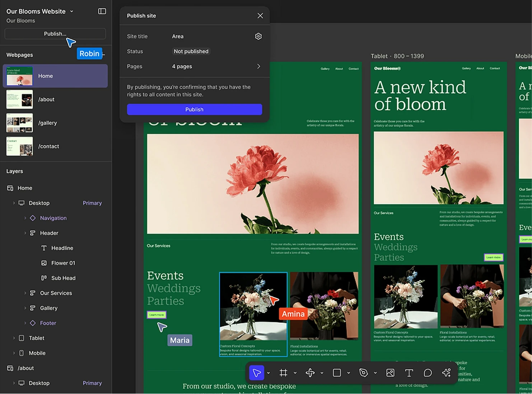Open the Comment tool

point(428,373)
